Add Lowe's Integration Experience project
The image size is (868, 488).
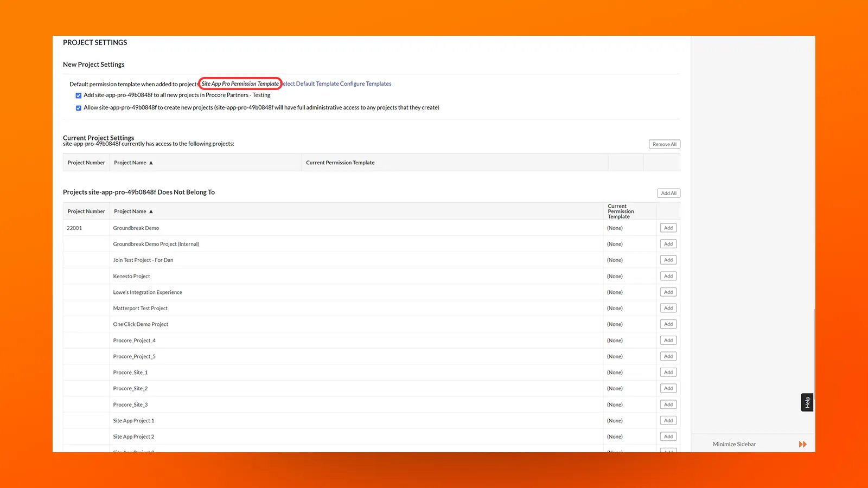[668, 292]
